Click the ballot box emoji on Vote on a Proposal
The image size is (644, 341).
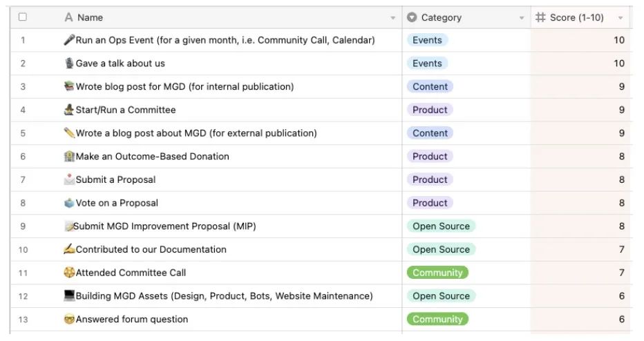tap(69, 203)
